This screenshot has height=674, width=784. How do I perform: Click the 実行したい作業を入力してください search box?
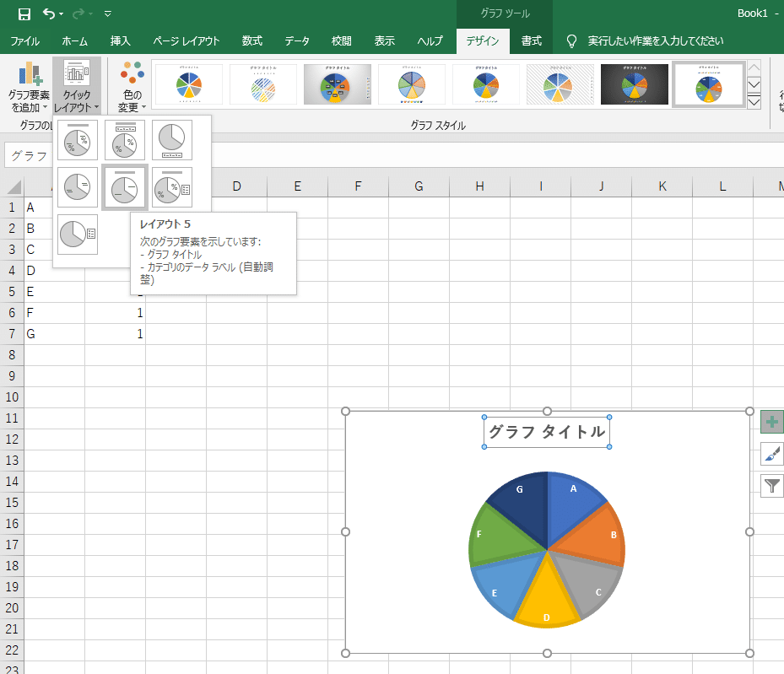pos(655,41)
